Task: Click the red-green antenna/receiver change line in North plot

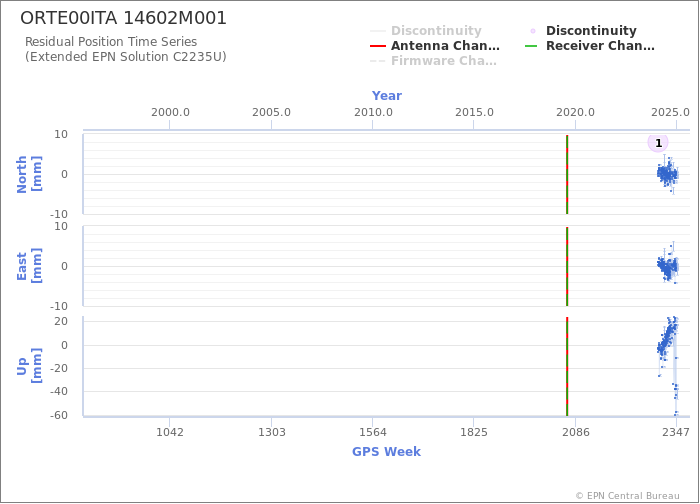Action: point(567,174)
